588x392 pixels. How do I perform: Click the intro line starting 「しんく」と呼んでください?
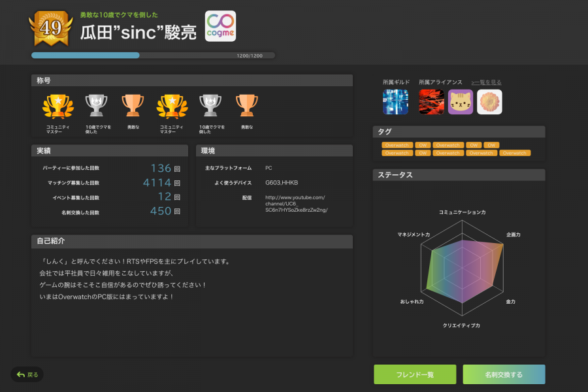click(x=135, y=261)
